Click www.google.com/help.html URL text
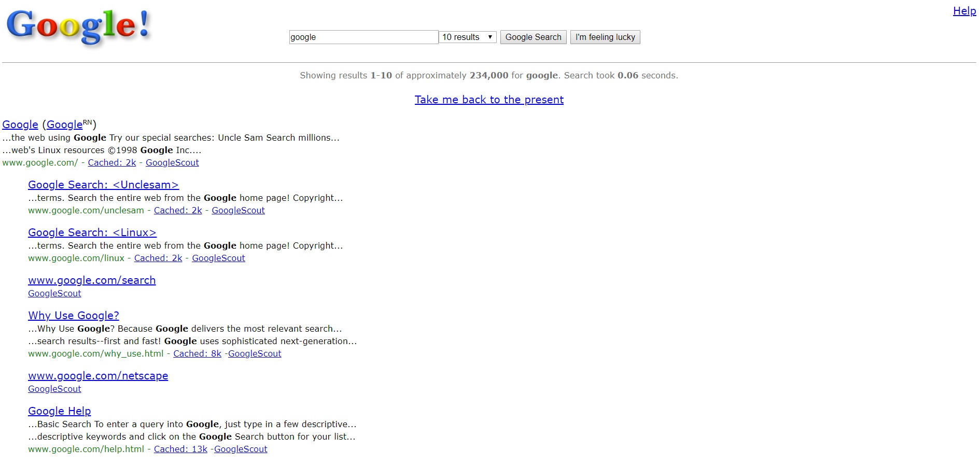Image resolution: width=980 pixels, height=464 pixels. pyautogui.click(x=86, y=449)
